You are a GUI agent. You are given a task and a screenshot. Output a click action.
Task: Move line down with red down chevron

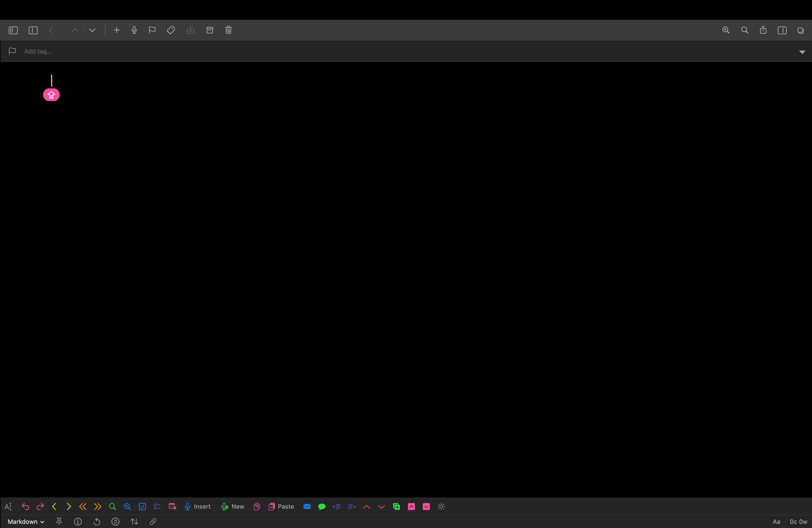click(381, 506)
